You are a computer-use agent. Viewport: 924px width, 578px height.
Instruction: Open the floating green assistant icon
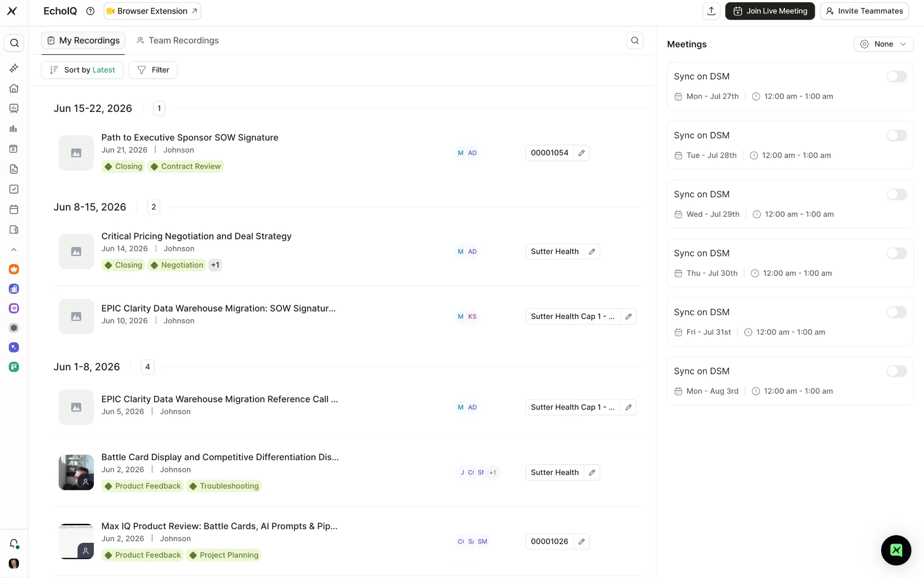coord(896,550)
